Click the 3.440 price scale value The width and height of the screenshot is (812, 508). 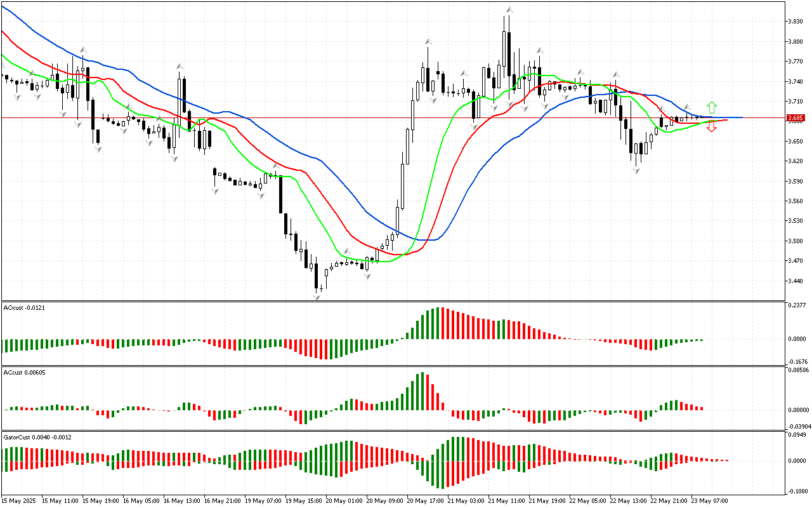[794, 281]
